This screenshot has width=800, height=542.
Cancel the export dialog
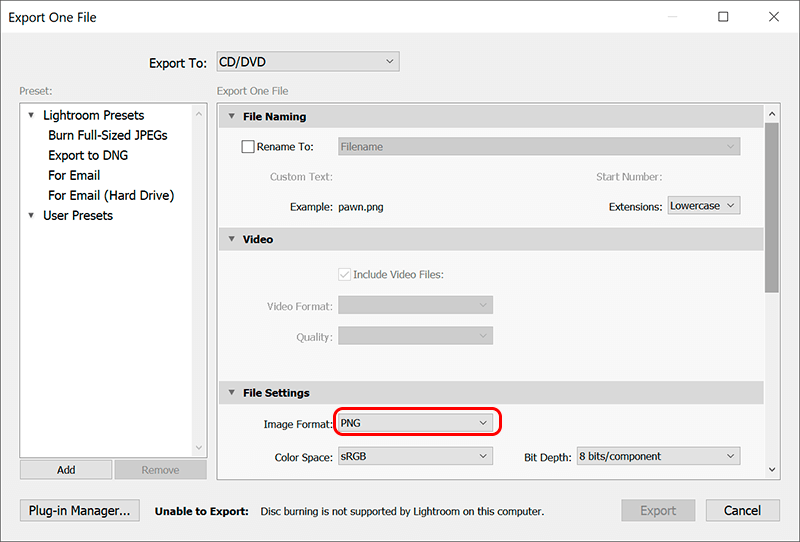point(742,510)
